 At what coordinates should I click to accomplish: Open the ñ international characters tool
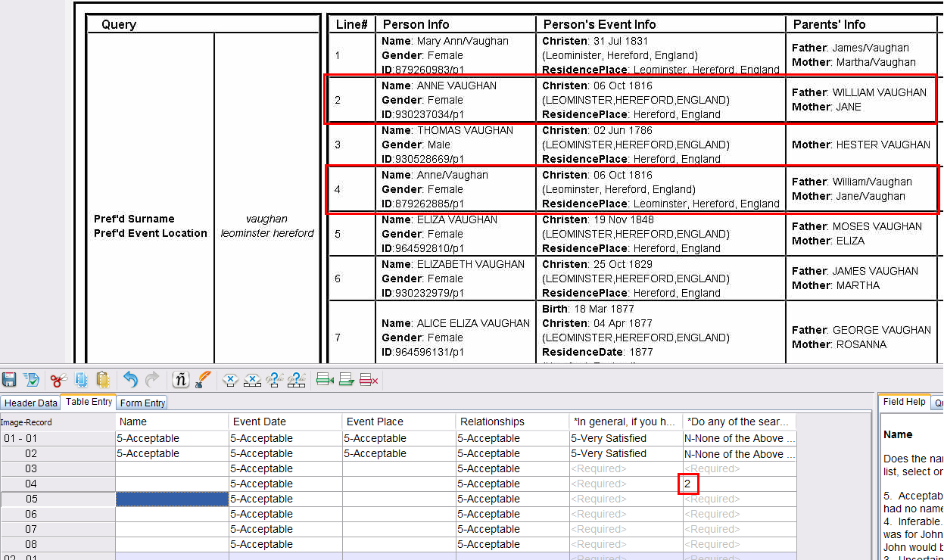pyautogui.click(x=181, y=379)
